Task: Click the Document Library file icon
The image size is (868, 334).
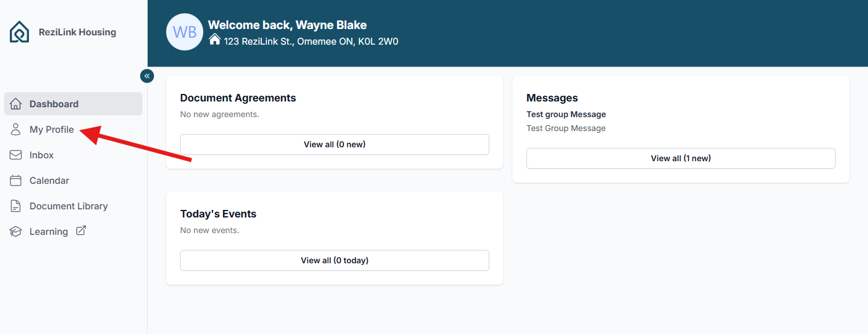Action: [x=16, y=206]
